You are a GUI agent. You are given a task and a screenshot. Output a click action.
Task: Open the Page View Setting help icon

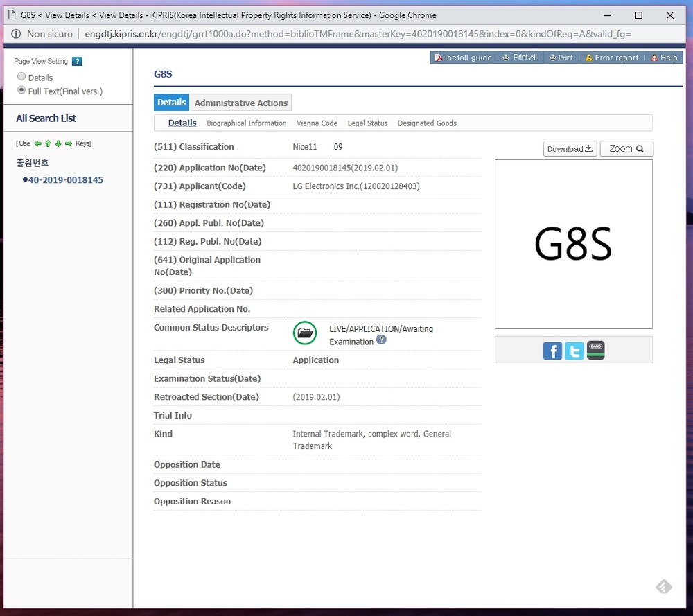(x=77, y=62)
